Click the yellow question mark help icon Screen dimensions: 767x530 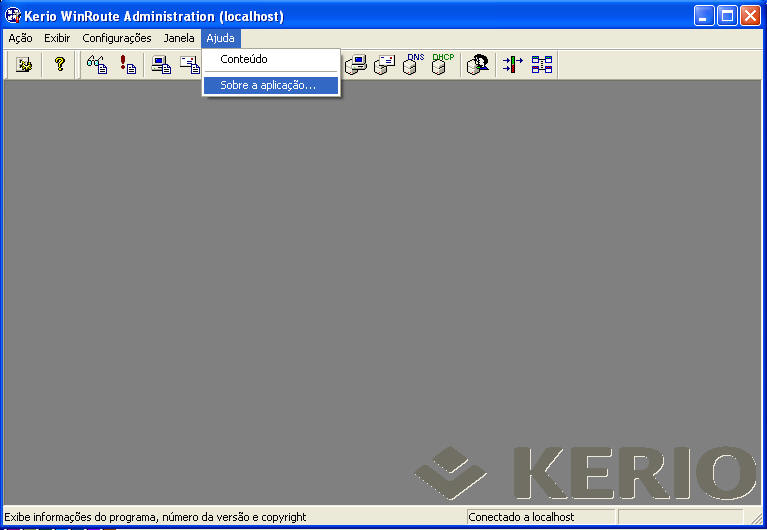(x=59, y=65)
